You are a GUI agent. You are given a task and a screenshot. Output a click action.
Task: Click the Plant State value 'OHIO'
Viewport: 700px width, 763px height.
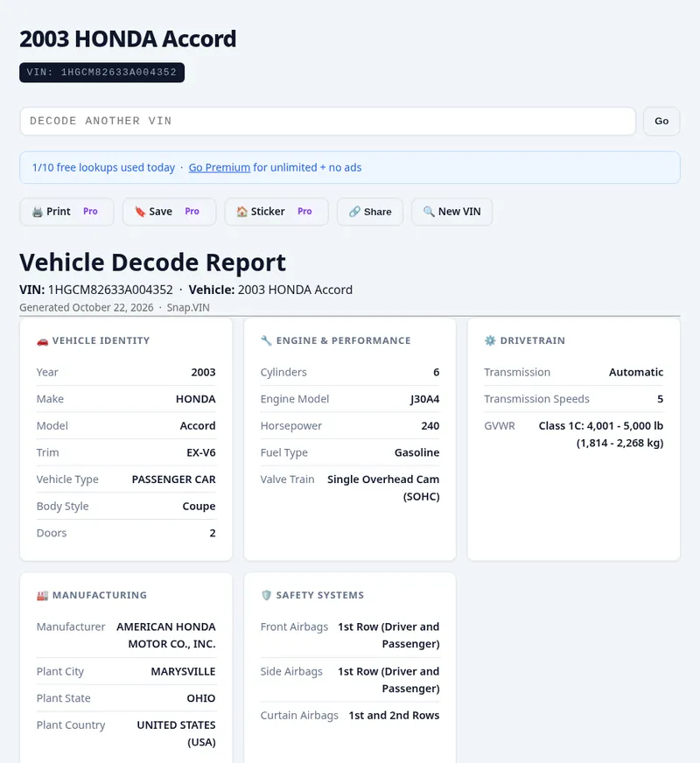pos(201,698)
